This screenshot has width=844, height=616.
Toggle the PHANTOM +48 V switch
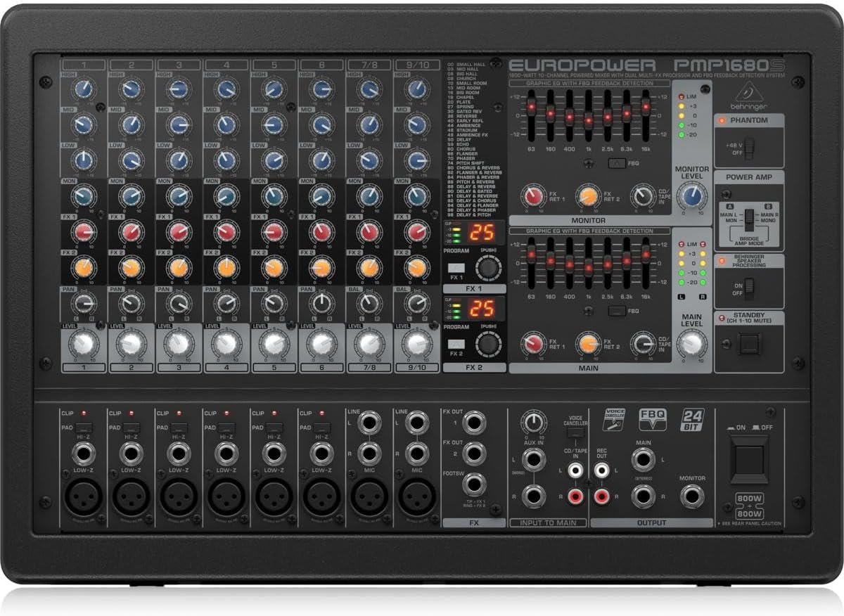[750, 148]
